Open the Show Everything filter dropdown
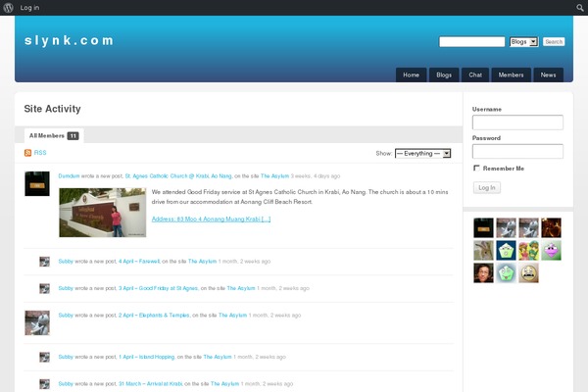The image size is (588, 392). (423, 154)
